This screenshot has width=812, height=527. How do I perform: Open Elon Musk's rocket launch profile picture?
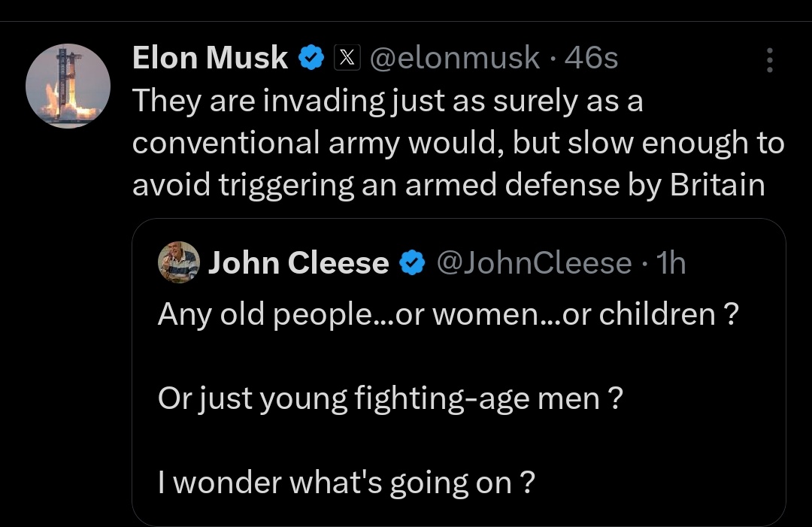click(x=68, y=86)
